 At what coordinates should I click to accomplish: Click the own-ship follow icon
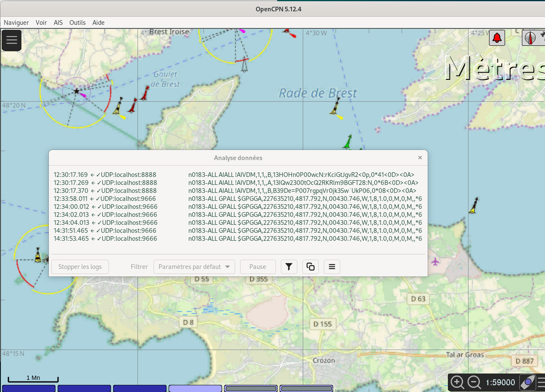528,382
